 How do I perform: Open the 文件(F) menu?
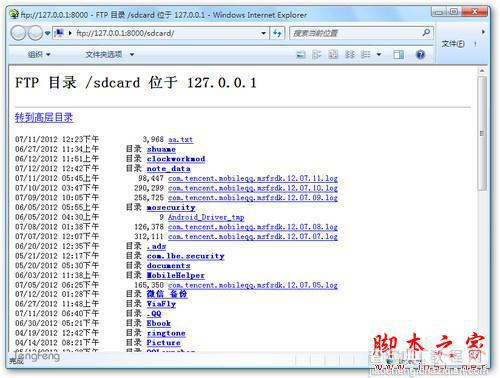coord(453,44)
